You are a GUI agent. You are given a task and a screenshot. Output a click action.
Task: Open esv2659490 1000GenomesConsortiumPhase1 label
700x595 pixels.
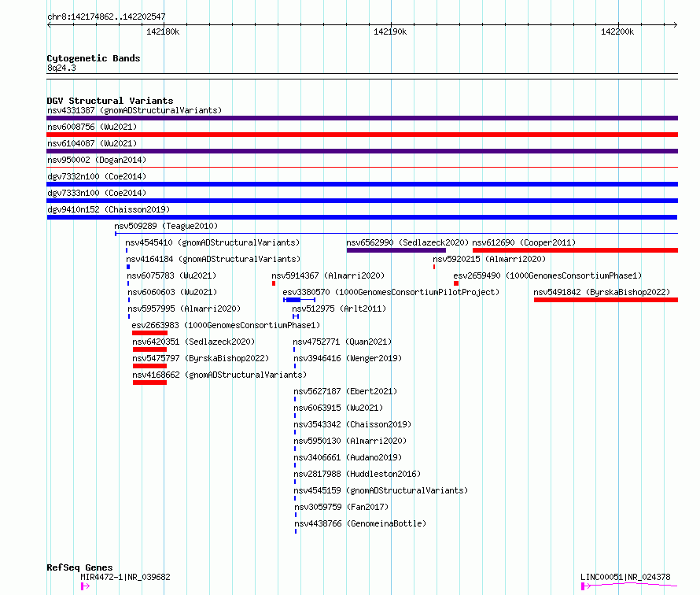[x=547, y=275]
